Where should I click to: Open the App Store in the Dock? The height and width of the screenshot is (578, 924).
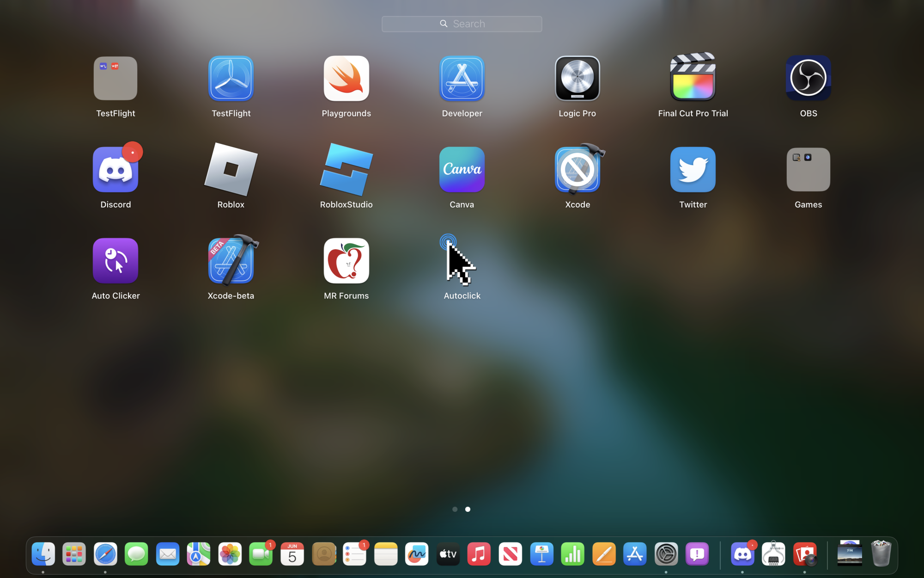635,554
